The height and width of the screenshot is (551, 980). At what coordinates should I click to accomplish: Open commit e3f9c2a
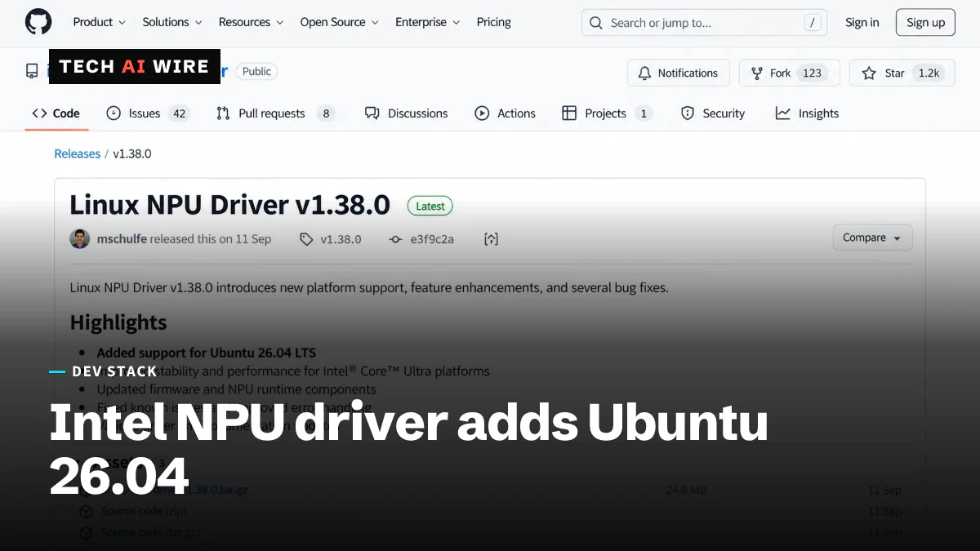click(421, 239)
